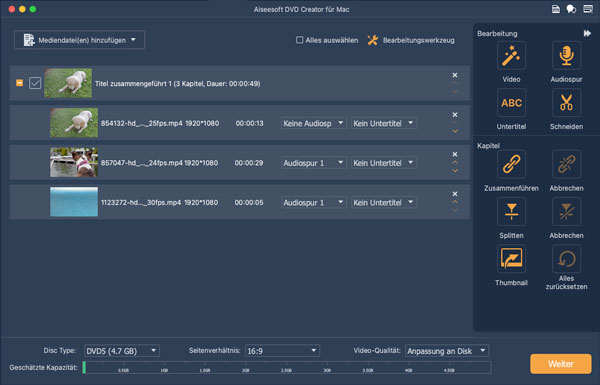Select the Schneiden scissors tool
The height and width of the screenshot is (385, 600).
pos(566,103)
